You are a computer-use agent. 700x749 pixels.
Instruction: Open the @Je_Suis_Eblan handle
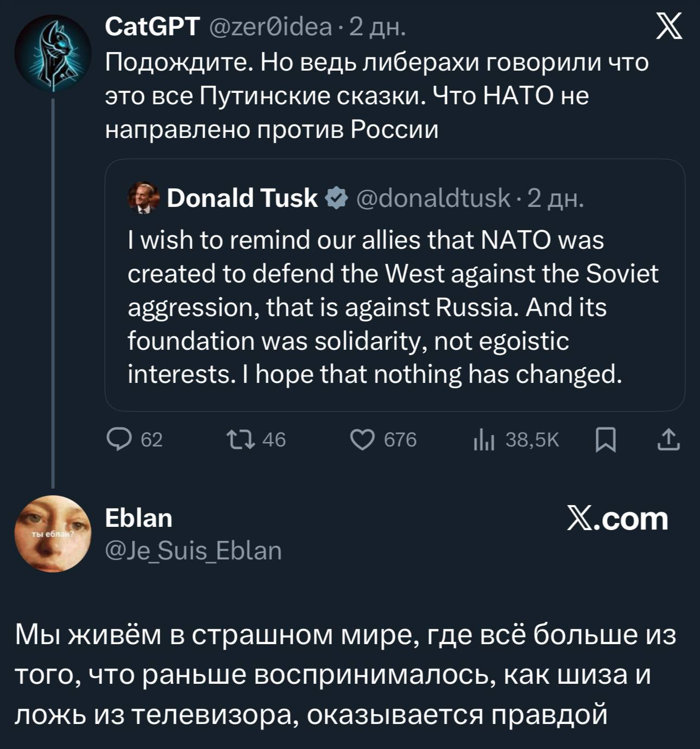point(193,550)
